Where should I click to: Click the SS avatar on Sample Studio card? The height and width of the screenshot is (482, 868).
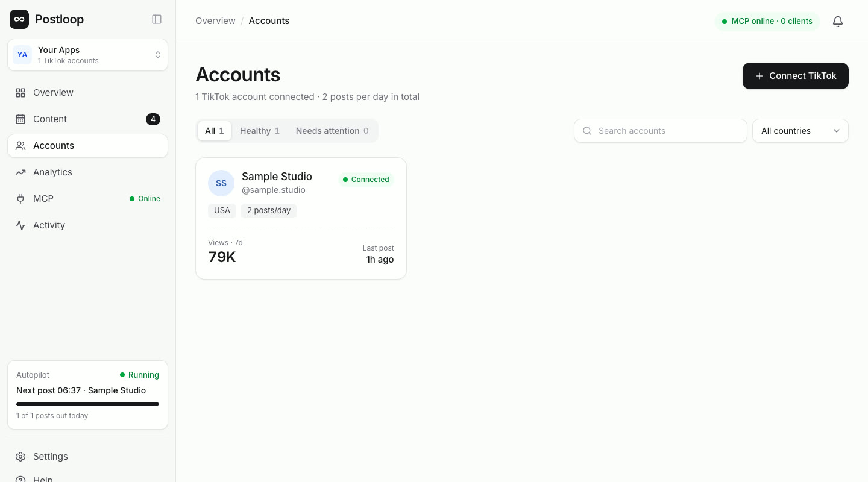coord(221,183)
